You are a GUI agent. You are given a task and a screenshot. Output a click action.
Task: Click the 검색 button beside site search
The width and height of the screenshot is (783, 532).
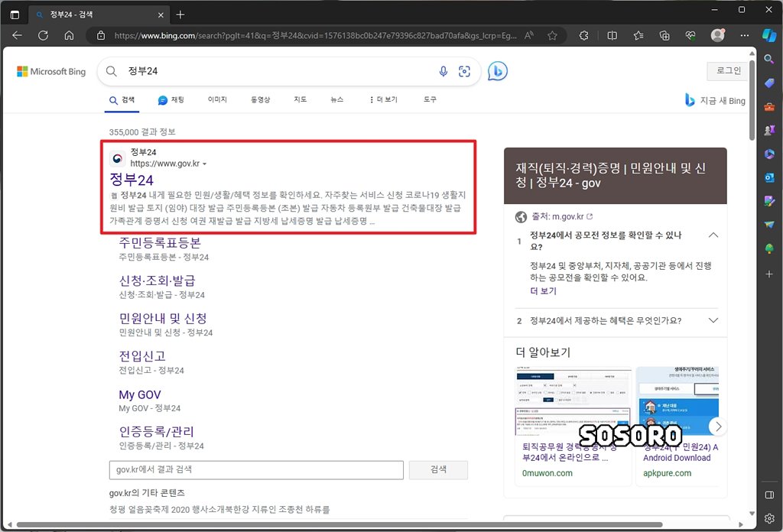438,470
